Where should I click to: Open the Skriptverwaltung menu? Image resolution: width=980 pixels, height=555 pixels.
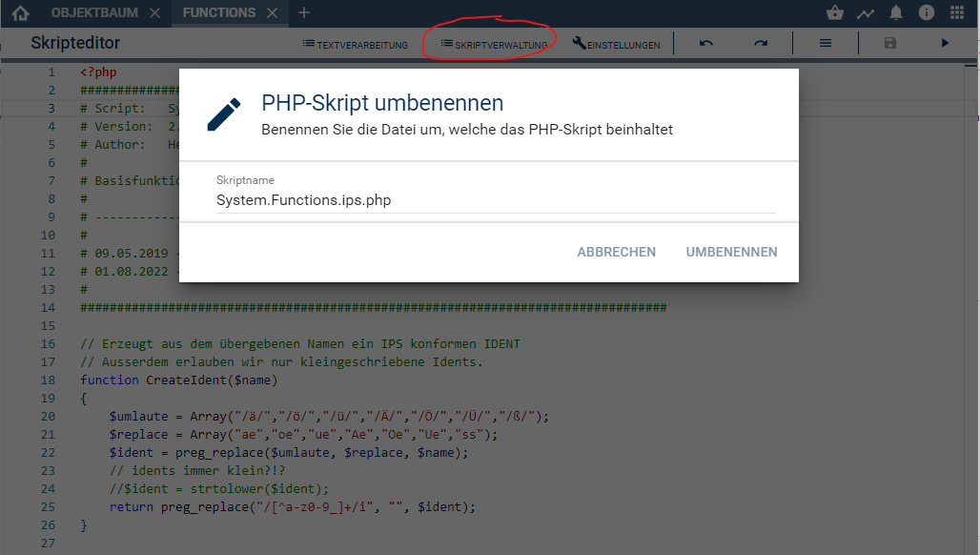point(494,45)
